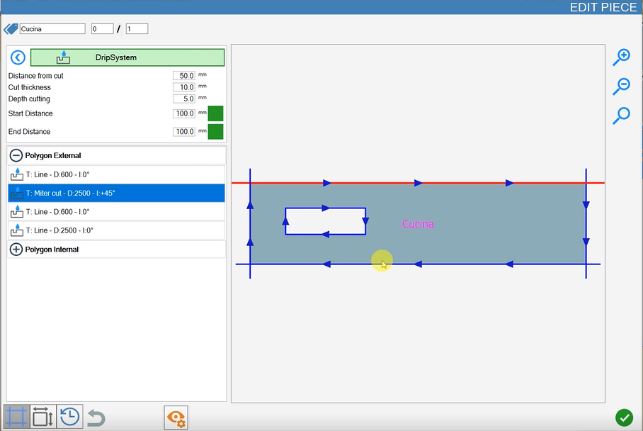Click the Distance from cut label

[36, 76]
